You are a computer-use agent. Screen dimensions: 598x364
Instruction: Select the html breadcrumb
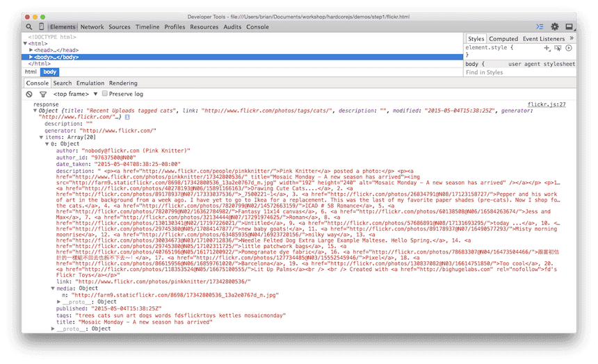(x=31, y=72)
